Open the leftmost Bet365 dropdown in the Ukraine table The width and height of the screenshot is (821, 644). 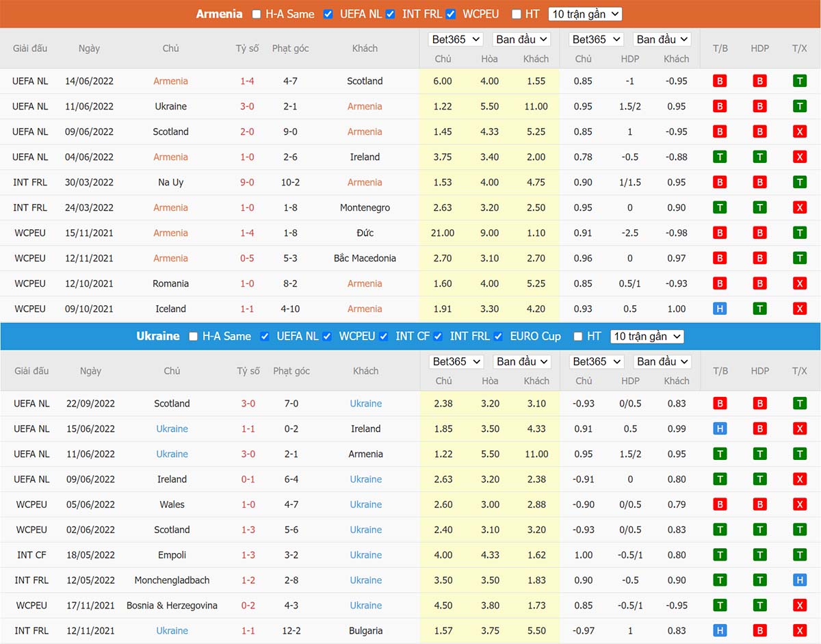(x=457, y=361)
